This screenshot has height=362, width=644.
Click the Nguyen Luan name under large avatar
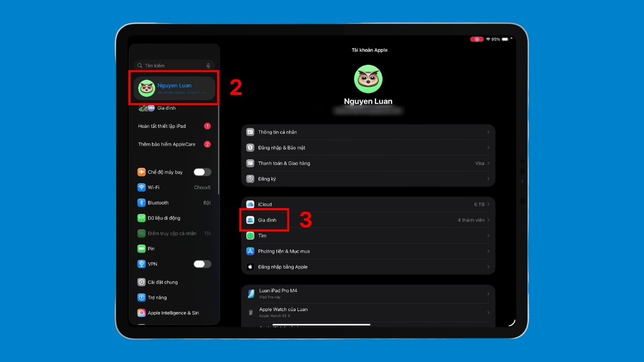pyautogui.click(x=368, y=101)
